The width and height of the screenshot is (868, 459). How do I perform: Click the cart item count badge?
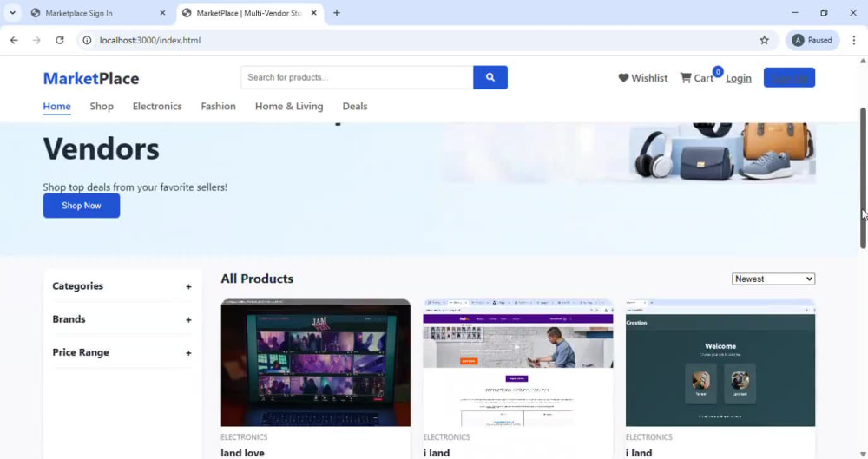tap(718, 71)
